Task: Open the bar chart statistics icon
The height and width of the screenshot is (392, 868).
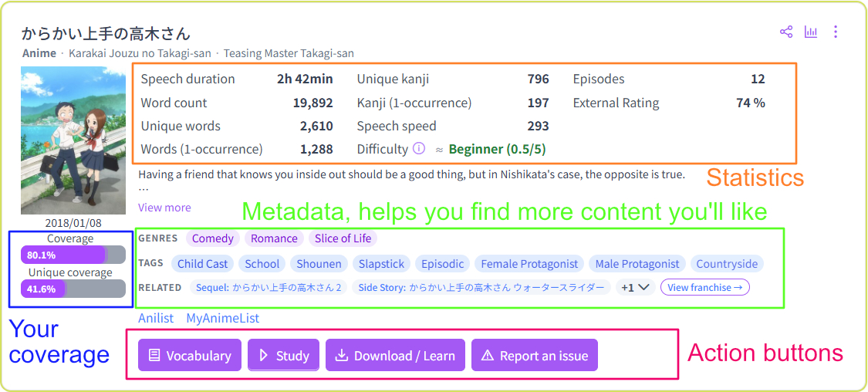Action: pos(810,32)
